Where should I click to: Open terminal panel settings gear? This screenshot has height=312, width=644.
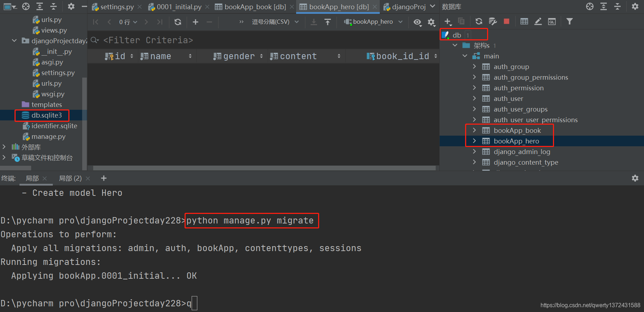(635, 178)
